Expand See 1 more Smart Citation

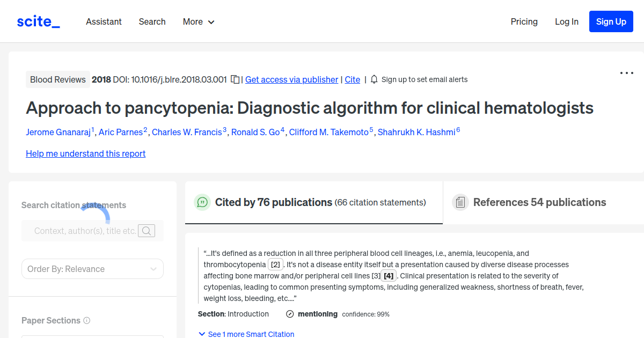[246, 334]
